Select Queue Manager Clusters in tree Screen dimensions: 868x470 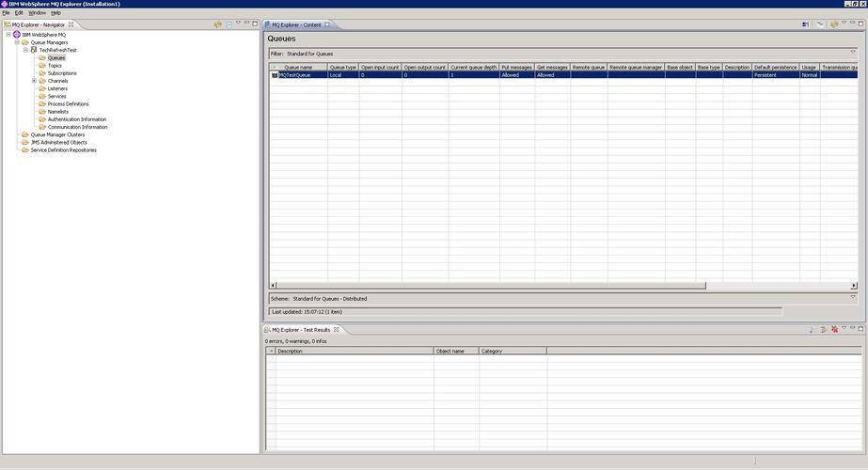point(57,134)
